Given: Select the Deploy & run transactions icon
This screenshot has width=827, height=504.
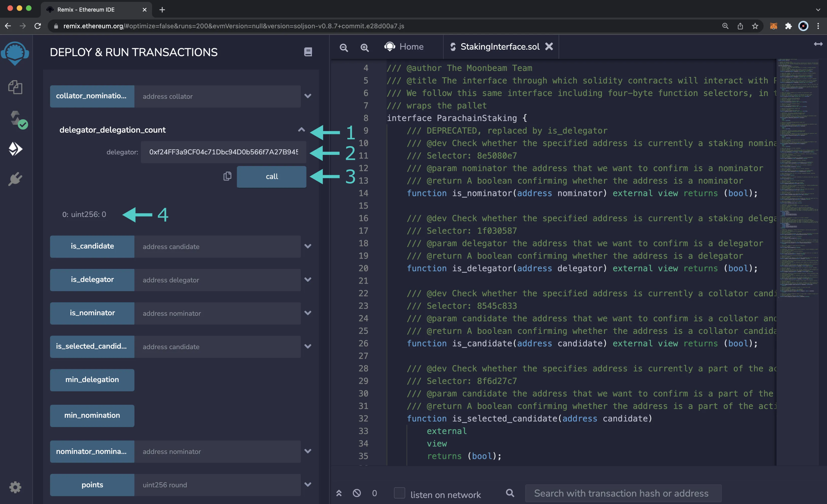Looking at the screenshot, I should pyautogui.click(x=15, y=149).
